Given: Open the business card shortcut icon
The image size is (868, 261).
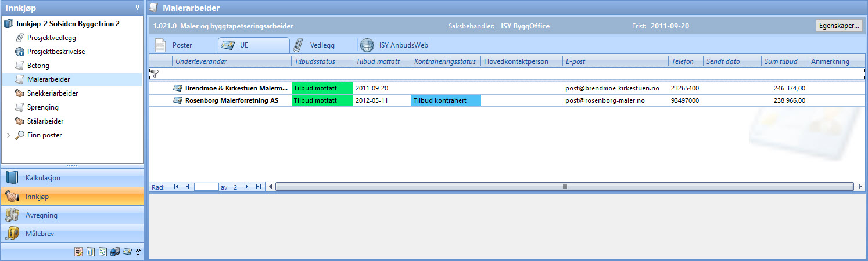Looking at the screenshot, I should tap(127, 252).
